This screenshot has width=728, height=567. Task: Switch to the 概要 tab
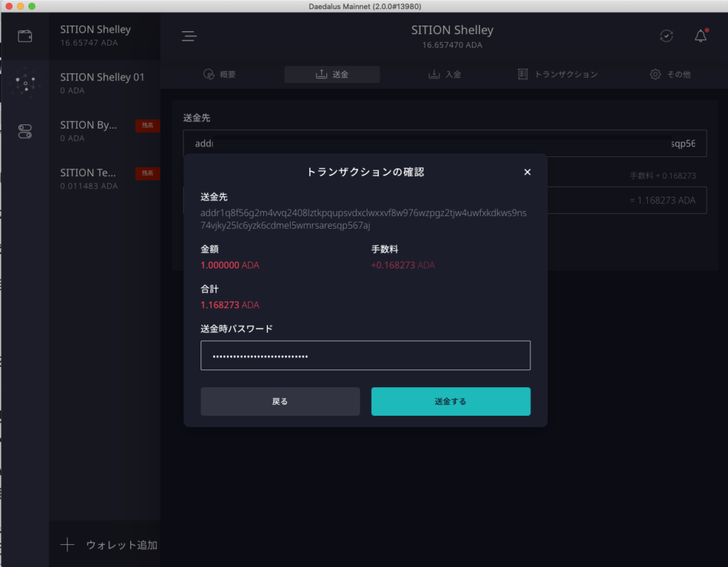click(219, 75)
